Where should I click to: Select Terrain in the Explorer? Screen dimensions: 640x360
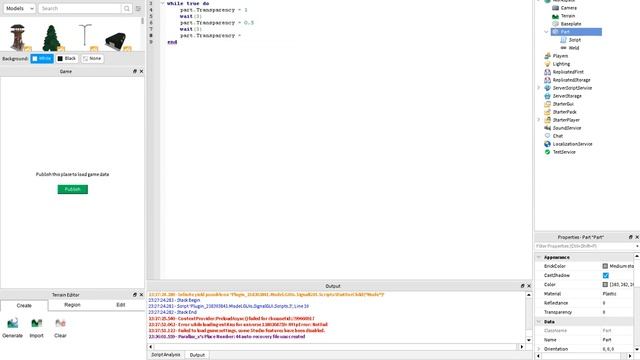568,16
